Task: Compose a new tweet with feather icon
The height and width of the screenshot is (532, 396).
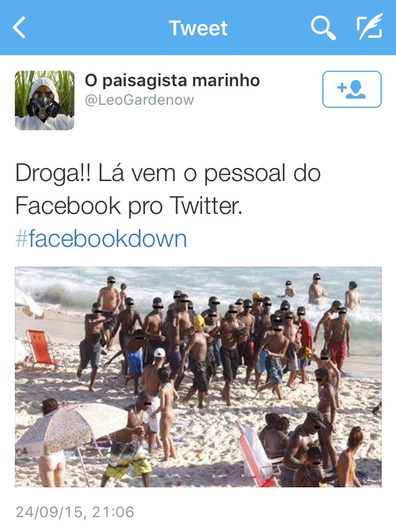Action: point(369,27)
